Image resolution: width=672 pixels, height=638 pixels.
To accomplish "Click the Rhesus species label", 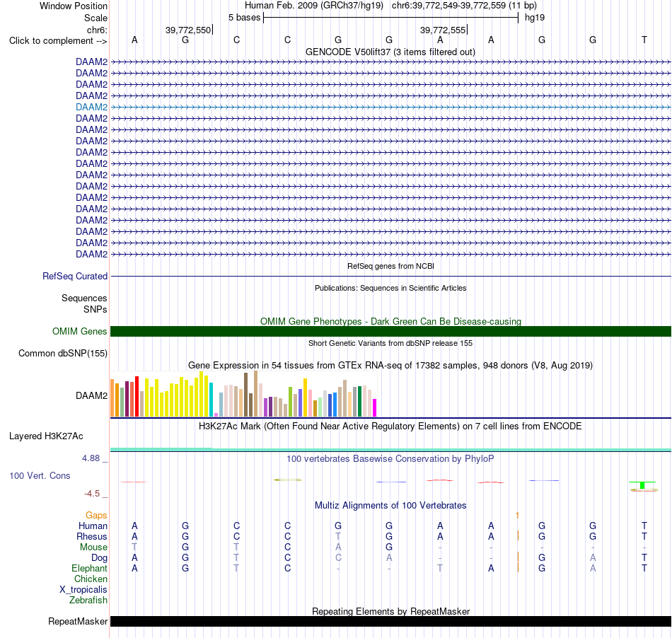I will (92, 536).
